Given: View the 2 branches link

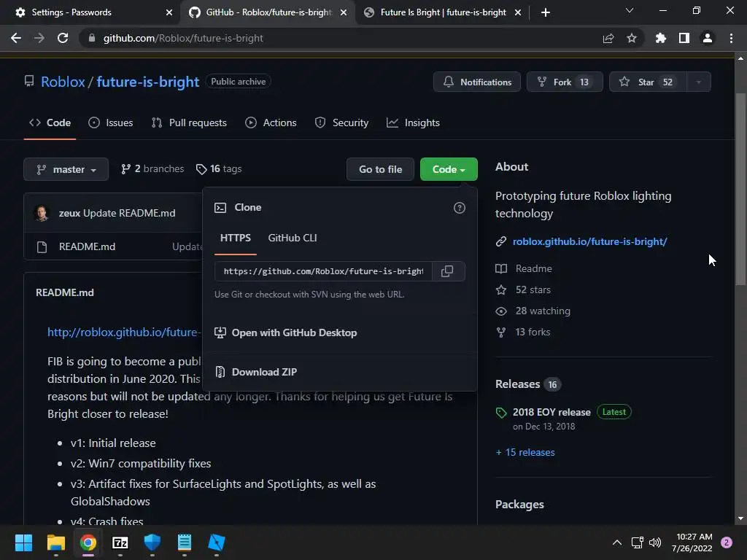Looking at the screenshot, I should pos(152,169).
